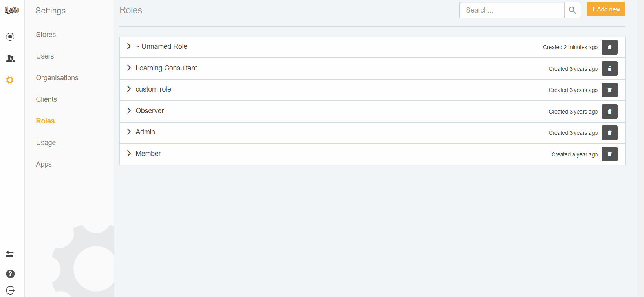Delete custom role via its trash icon
The height and width of the screenshot is (297, 644).
pos(609,90)
